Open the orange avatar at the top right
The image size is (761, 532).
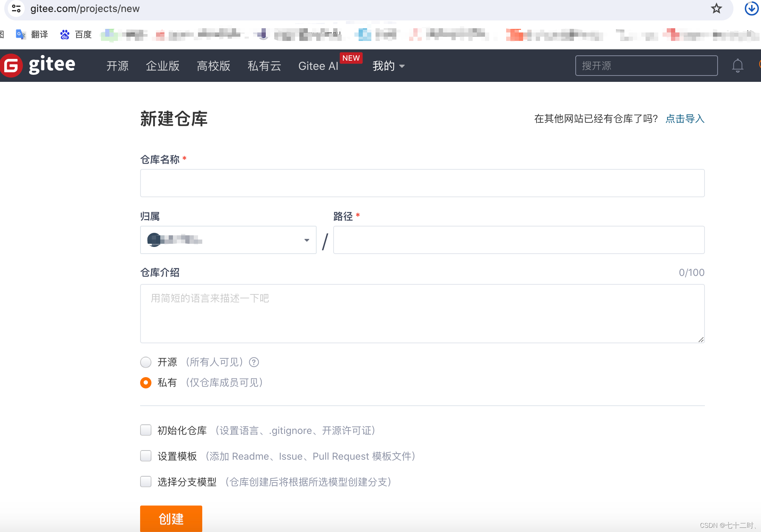tap(760, 65)
